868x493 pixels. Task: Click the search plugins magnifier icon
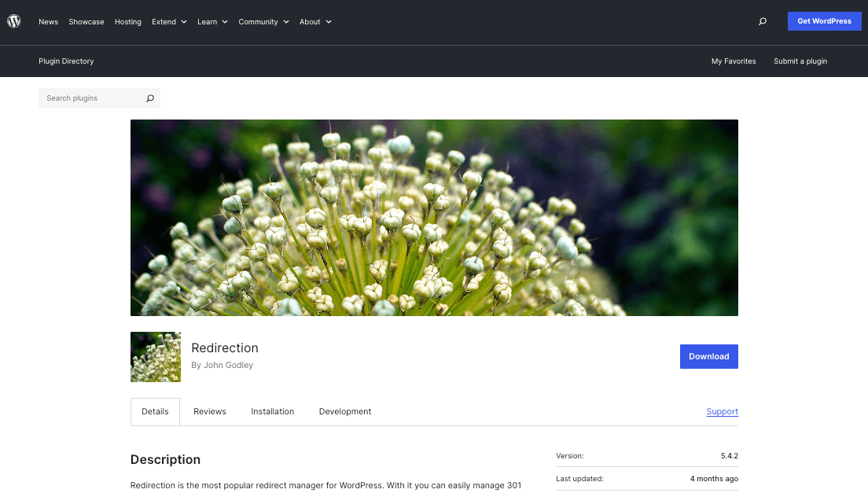click(x=150, y=98)
